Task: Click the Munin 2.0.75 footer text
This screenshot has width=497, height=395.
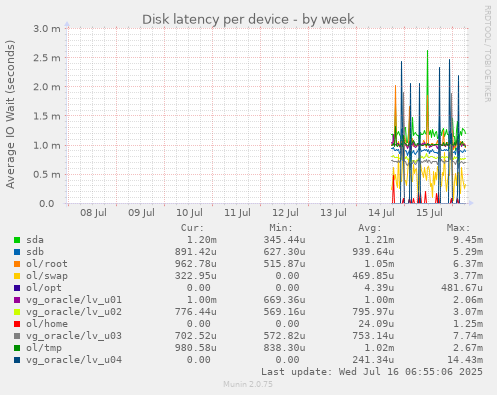Action: click(x=248, y=384)
